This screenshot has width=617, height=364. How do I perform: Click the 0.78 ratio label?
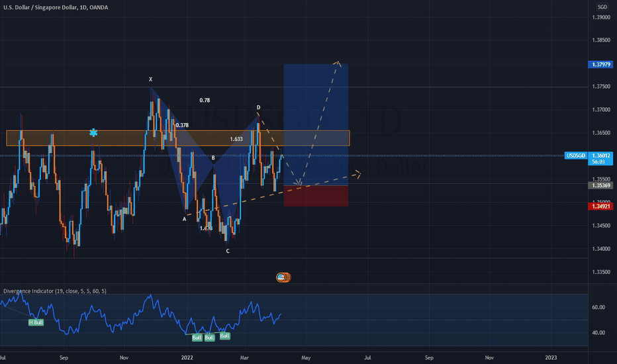205,101
